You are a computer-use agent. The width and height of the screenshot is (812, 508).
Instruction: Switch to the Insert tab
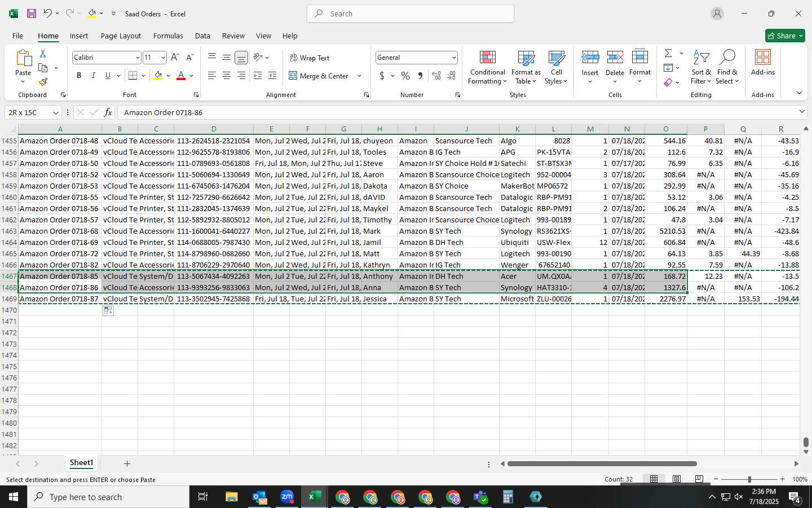pyautogui.click(x=79, y=36)
